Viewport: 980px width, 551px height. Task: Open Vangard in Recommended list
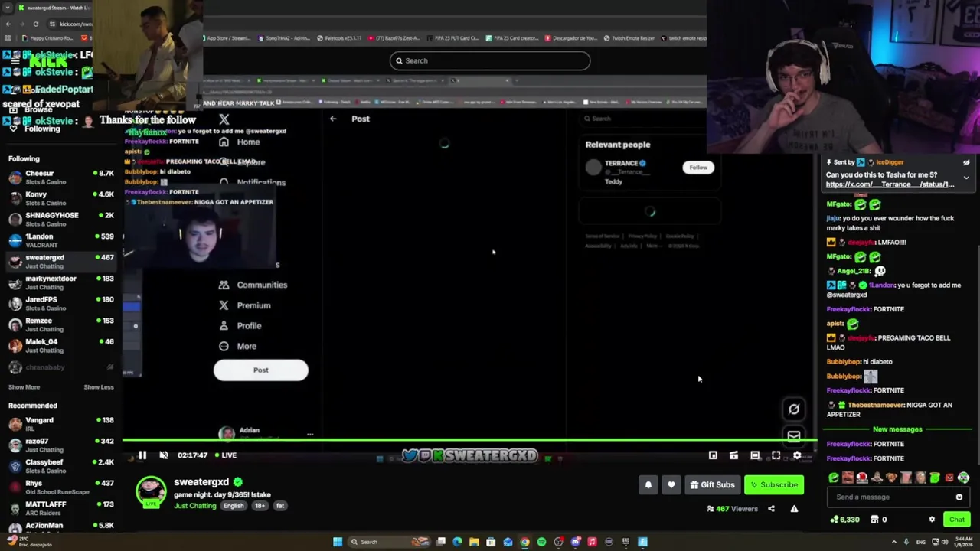(60, 424)
